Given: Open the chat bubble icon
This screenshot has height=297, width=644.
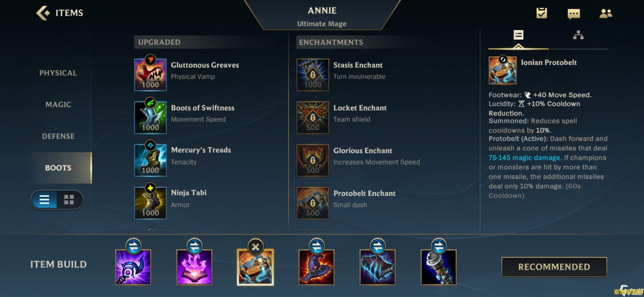Looking at the screenshot, I should click(574, 13).
